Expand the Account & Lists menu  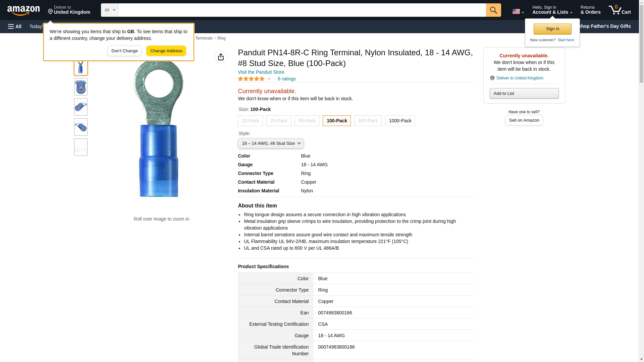click(x=552, y=10)
